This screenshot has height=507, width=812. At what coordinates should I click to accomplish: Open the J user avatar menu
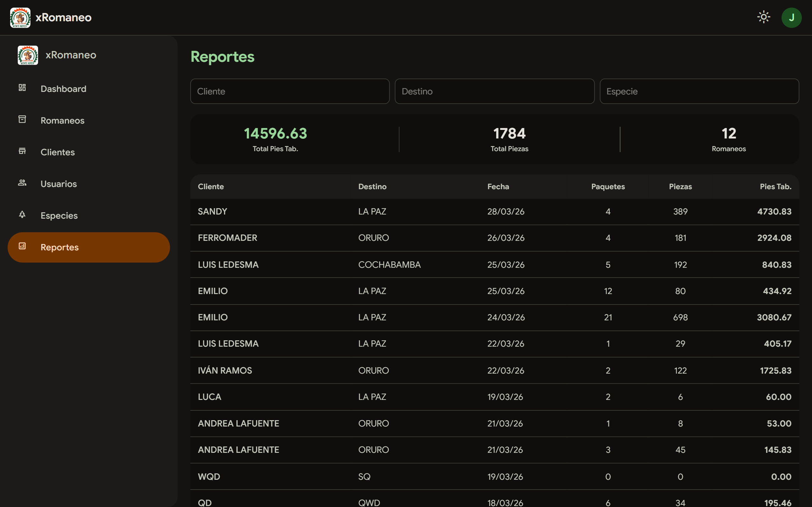pos(791,17)
